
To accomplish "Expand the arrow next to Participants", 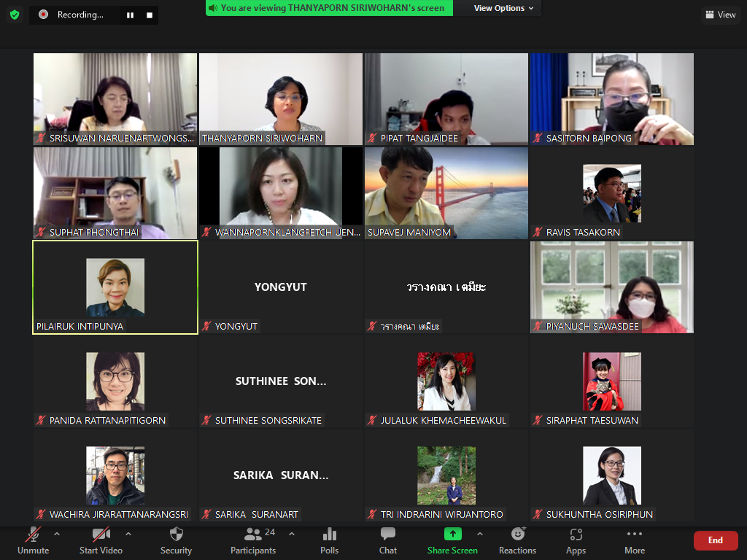I will (292, 534).
